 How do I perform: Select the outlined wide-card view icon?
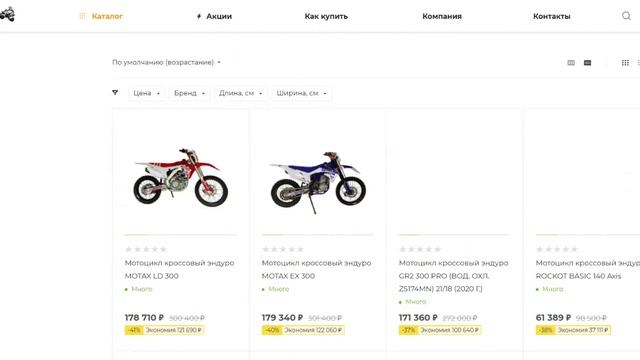coord(571,62)
